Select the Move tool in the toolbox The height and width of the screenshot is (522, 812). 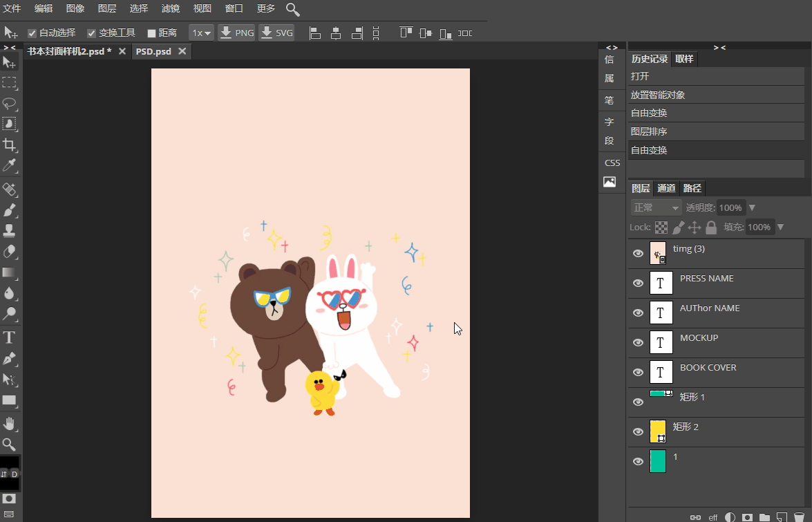(9, 63)
